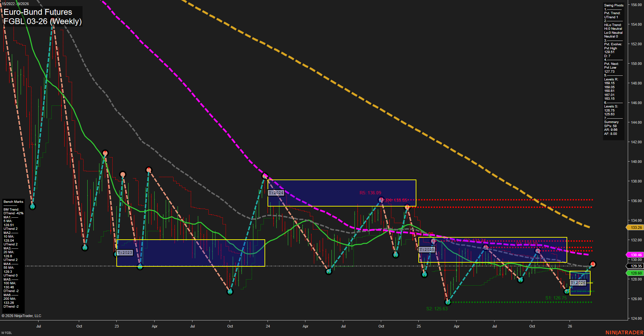Viewport: 644px width, 336px height.
Task: Click the S1: 126.75 support label
Action: point(556,298)
